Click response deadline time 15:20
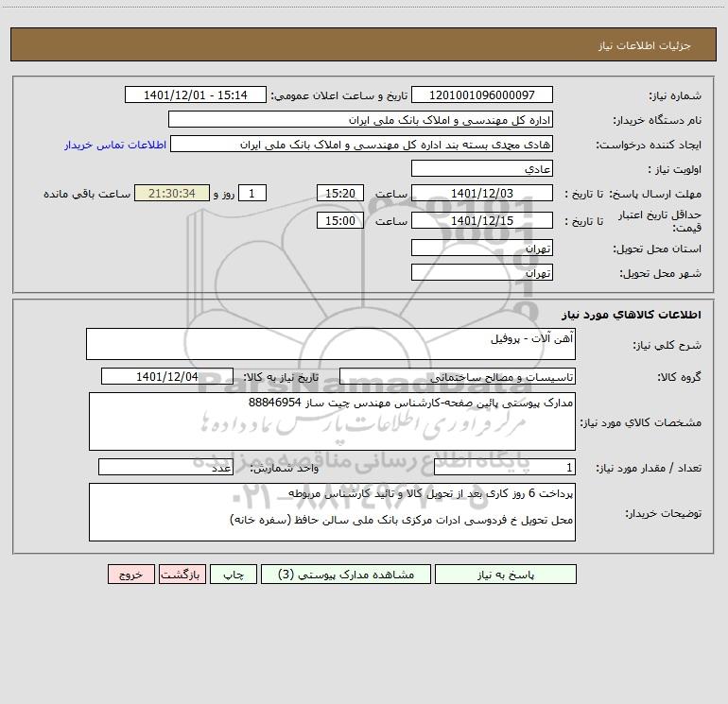This screenshot has height=704, width=728. pos(339,193)
